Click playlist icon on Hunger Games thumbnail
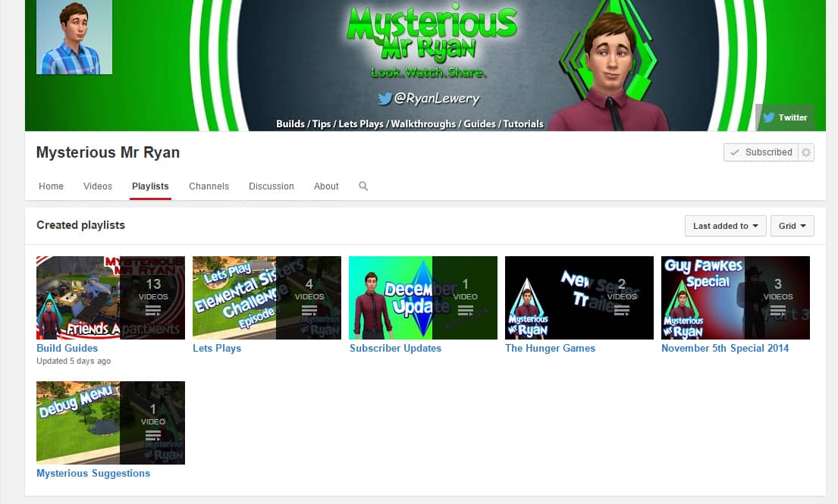The image size is (838, 504). pos(621,311)
